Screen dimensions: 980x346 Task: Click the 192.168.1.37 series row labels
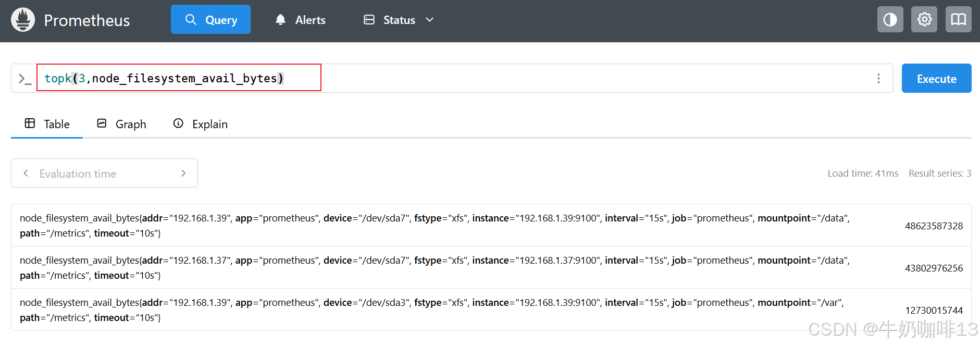pos(435,268)
